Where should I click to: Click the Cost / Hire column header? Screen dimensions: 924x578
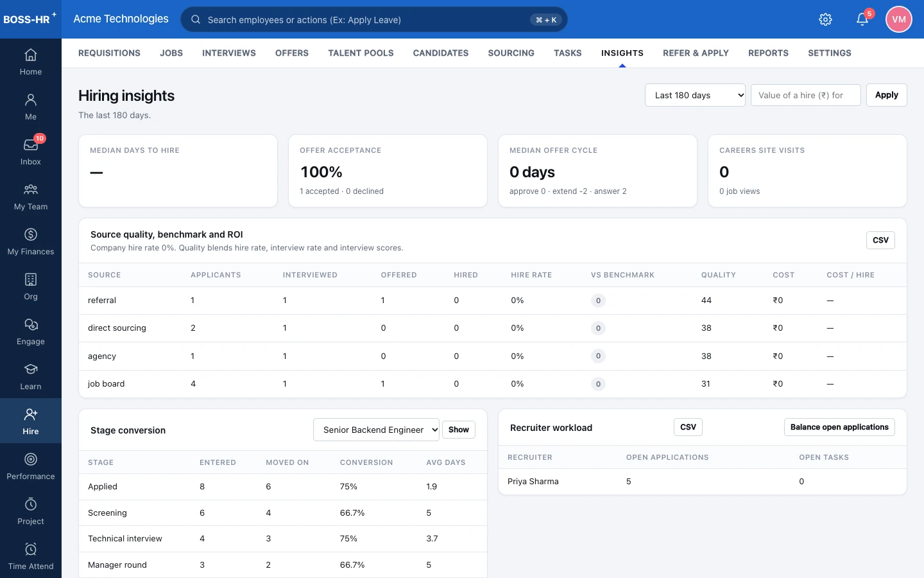point(850,275)
